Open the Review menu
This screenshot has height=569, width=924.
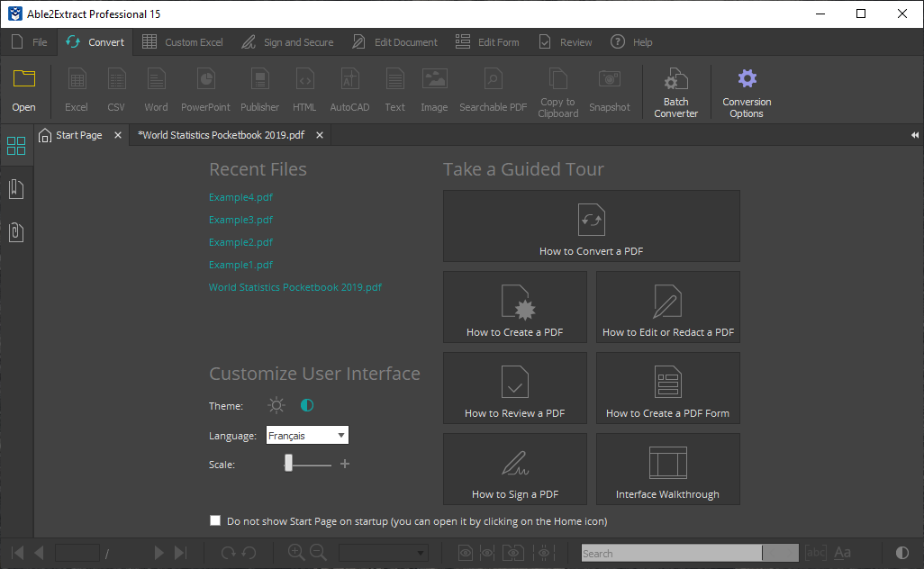tap(565, 41)
